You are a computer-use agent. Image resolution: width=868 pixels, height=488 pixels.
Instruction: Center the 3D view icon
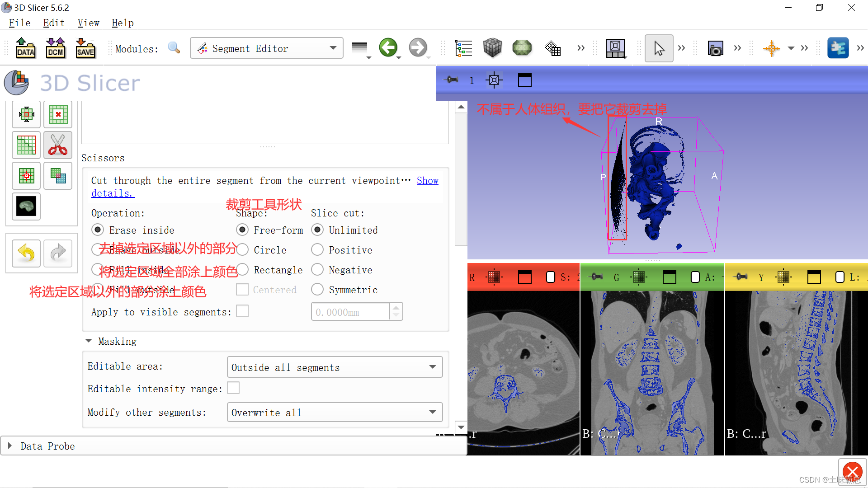[494, 80]
